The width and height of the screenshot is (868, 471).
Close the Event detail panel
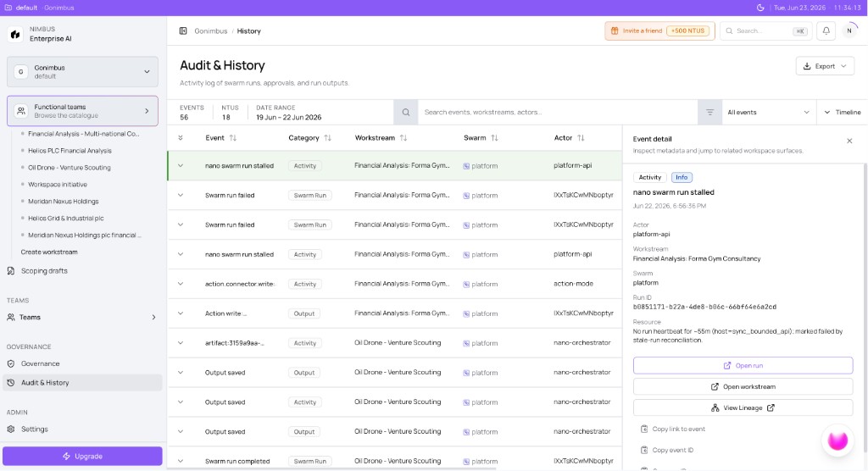coord(849,141)
